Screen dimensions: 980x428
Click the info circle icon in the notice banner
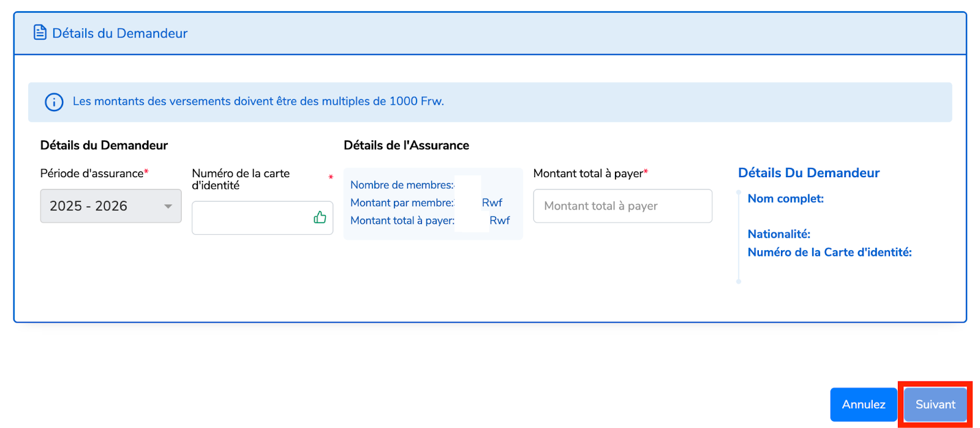click(x=54, y=102)
